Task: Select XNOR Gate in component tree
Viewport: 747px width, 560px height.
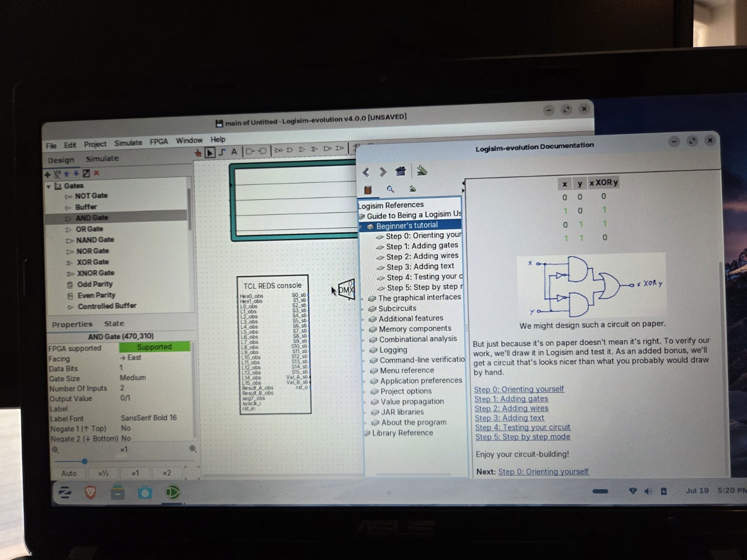Action: coord(95,273)
